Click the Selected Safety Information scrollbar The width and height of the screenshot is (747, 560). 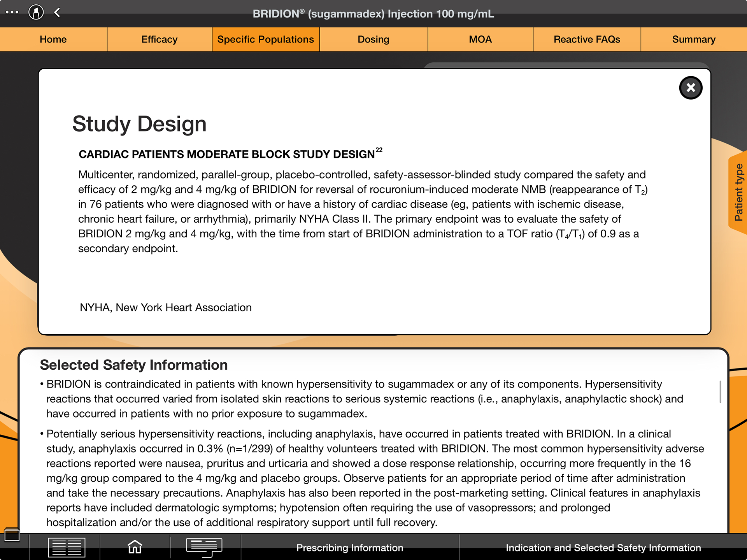point(720,391)
